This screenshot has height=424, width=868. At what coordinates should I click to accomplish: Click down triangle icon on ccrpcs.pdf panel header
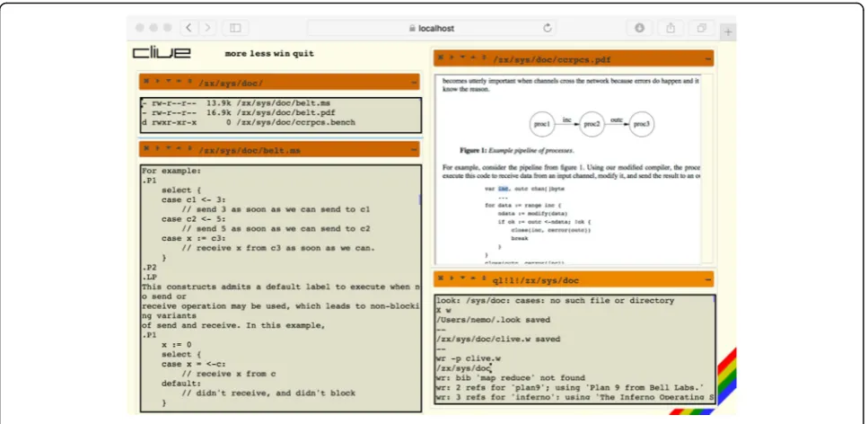pyautogui.click(x=463, y=57)
